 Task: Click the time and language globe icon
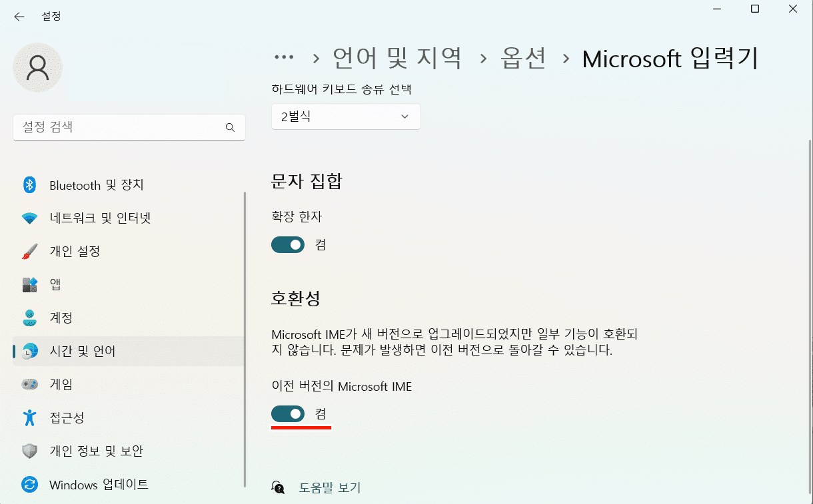click(x=29, y=352)
